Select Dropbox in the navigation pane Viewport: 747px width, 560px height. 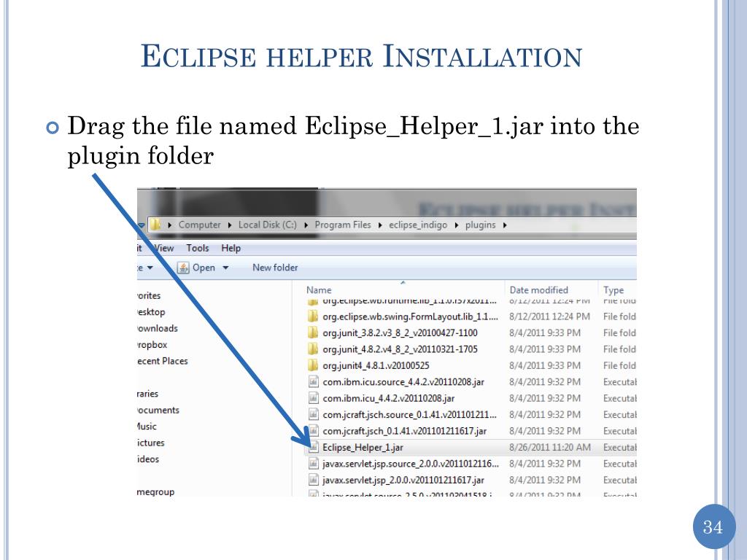[152, 345]
